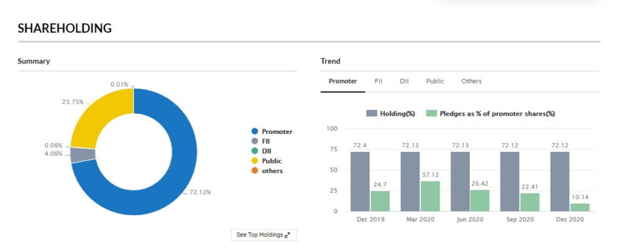Open the See Top Holdings link
This screenshot has height=252, width=644.
pos(259,235)
